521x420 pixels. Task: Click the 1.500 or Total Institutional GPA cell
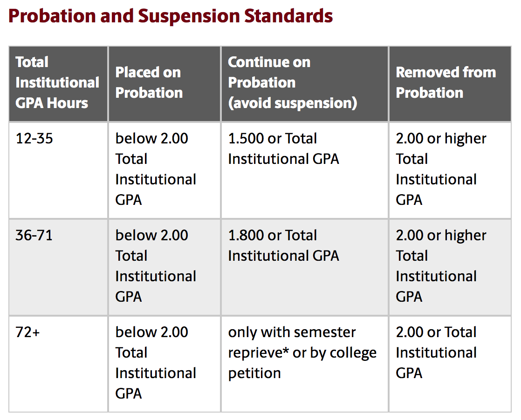[x=283, y=149]
